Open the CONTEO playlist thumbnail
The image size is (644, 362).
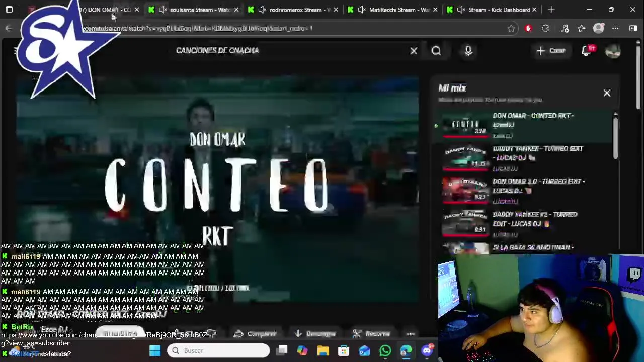(x=465, y=125)
